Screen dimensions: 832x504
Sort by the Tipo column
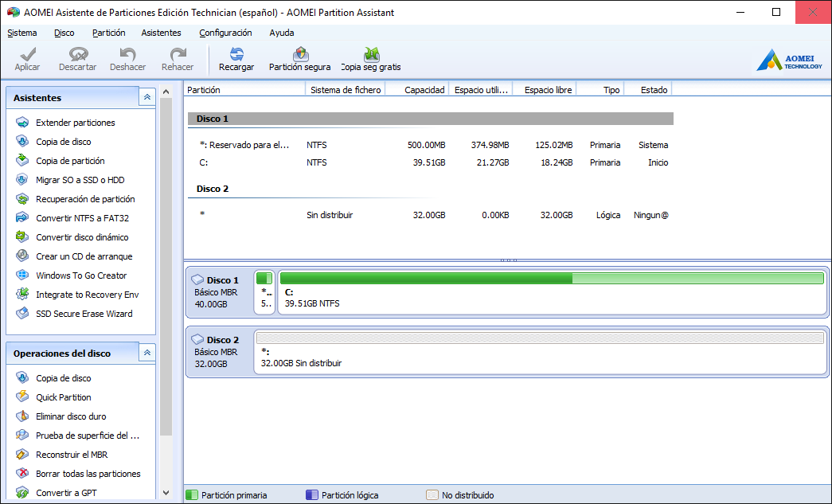tap(600, 90)
